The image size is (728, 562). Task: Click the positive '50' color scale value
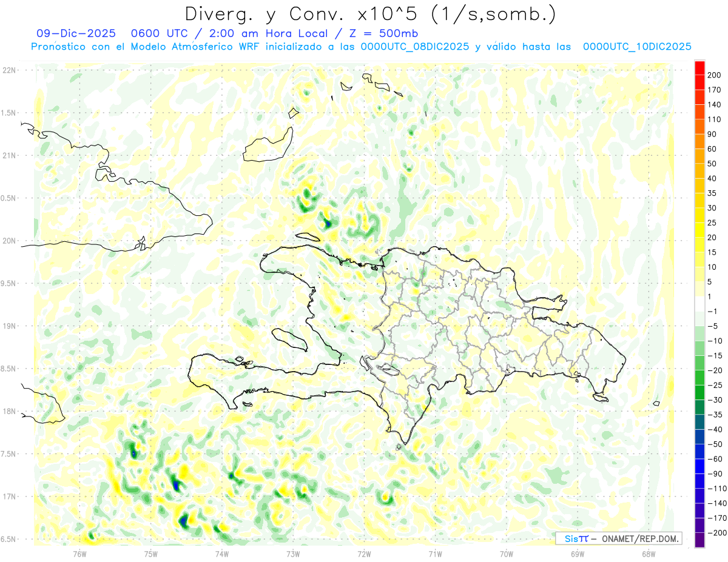pyautogui.click(x=712, y=164)
